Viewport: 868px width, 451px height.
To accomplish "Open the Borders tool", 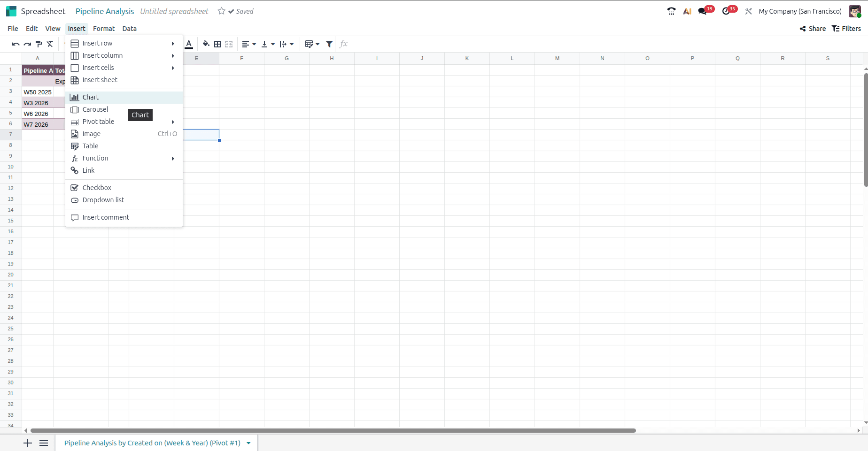I will click(217, 44).
